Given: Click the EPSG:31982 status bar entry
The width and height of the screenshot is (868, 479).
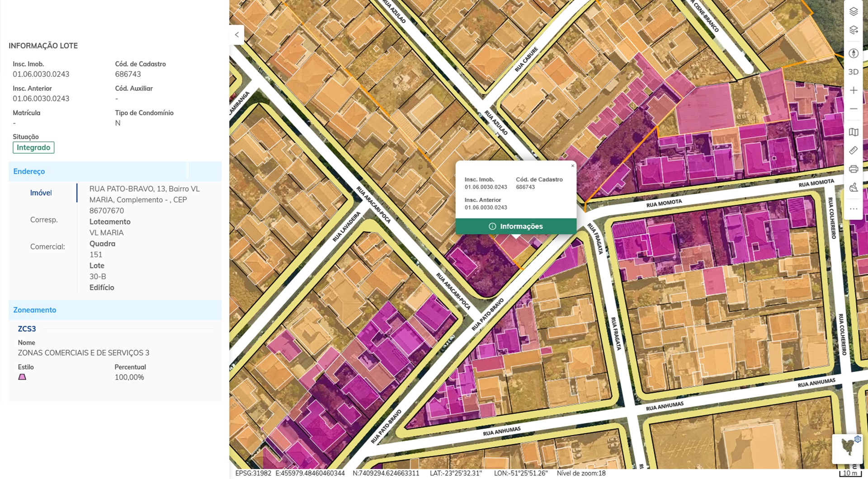Looking at the screenshot, I should pos(253,474).
